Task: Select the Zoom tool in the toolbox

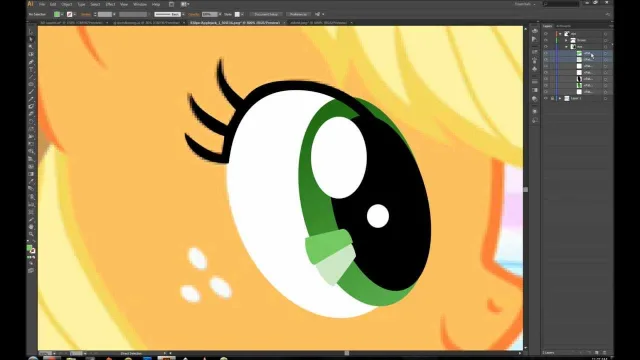Action: [x=31, y=234]
